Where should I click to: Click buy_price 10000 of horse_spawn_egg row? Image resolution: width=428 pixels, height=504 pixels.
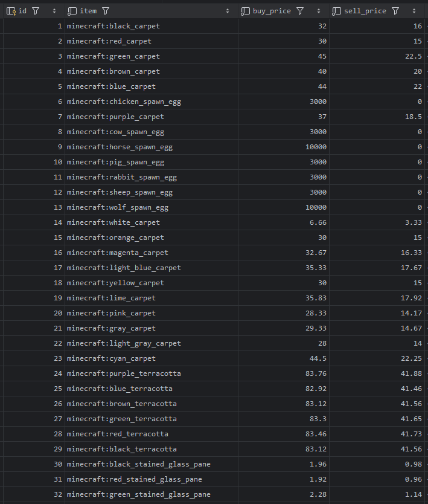click(x=284, y=147)
